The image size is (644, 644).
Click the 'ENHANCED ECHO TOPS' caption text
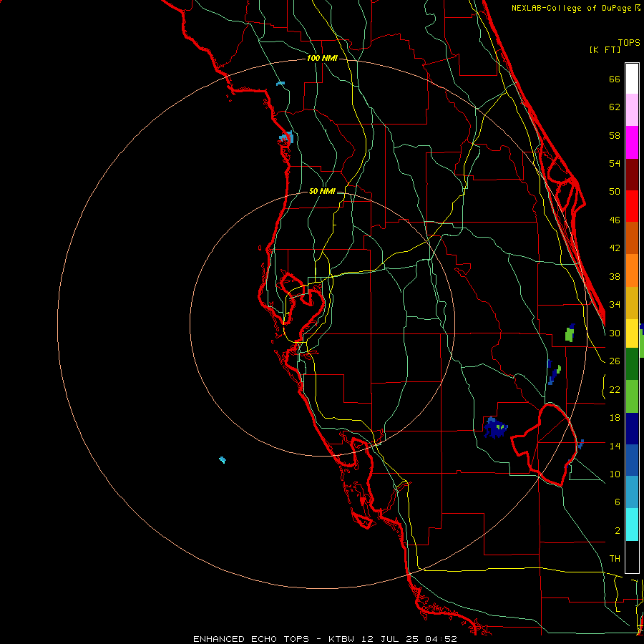tap(251, 639)
